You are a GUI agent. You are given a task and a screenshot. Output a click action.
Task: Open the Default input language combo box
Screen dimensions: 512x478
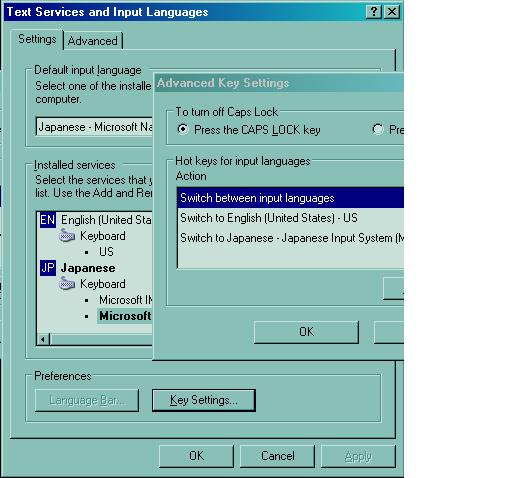94,127
